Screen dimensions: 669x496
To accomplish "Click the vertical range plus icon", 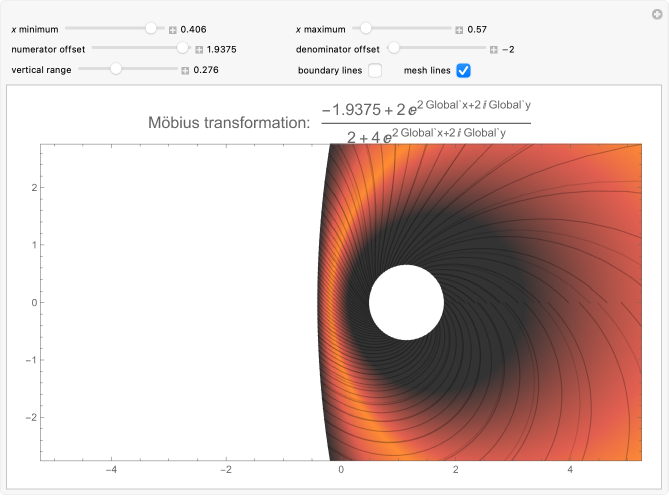I will click(185, 70).
